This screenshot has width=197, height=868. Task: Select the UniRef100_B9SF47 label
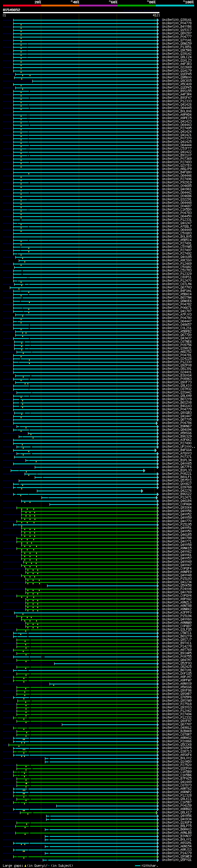click(x=176, y=98)
